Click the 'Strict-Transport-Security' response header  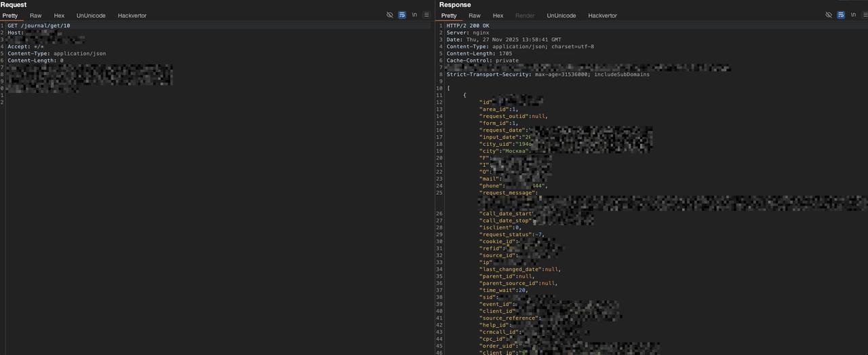548,75
